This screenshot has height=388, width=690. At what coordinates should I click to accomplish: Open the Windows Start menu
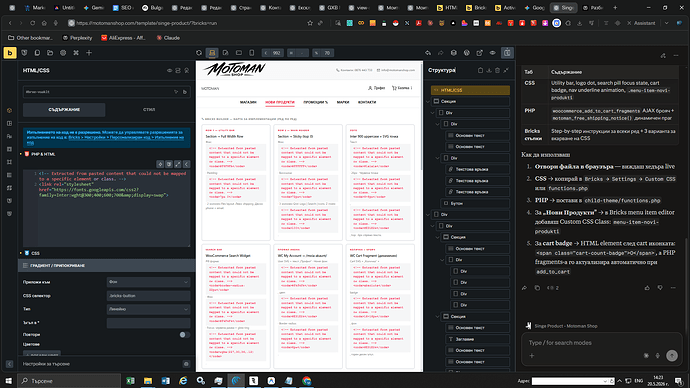coord(8,381)
